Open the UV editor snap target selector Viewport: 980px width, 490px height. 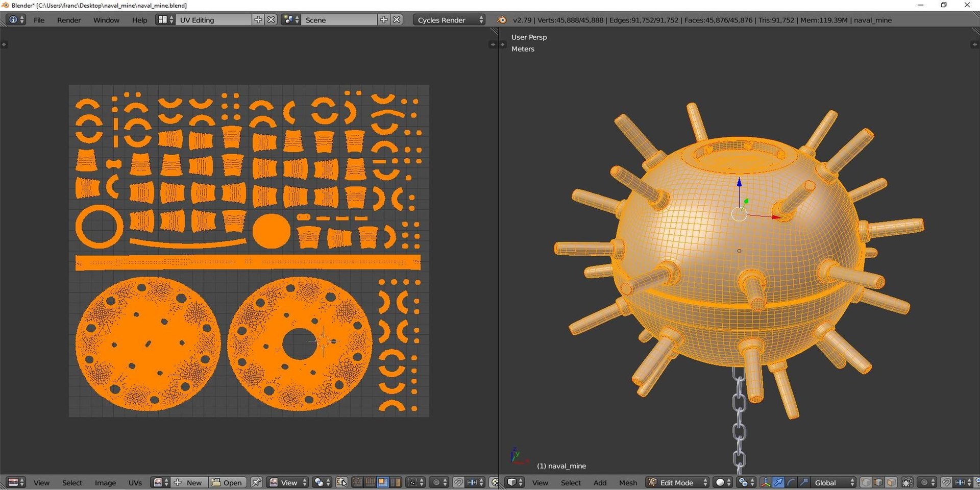point(475,482)
